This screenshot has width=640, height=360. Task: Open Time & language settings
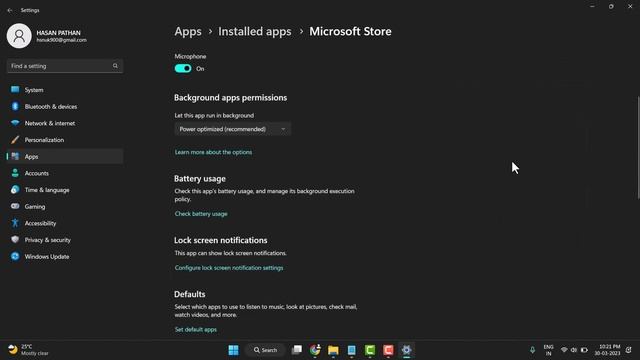coord(64,190)
